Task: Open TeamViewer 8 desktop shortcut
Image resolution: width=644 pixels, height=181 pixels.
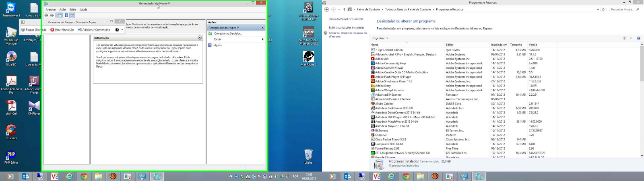Action: 11,9
